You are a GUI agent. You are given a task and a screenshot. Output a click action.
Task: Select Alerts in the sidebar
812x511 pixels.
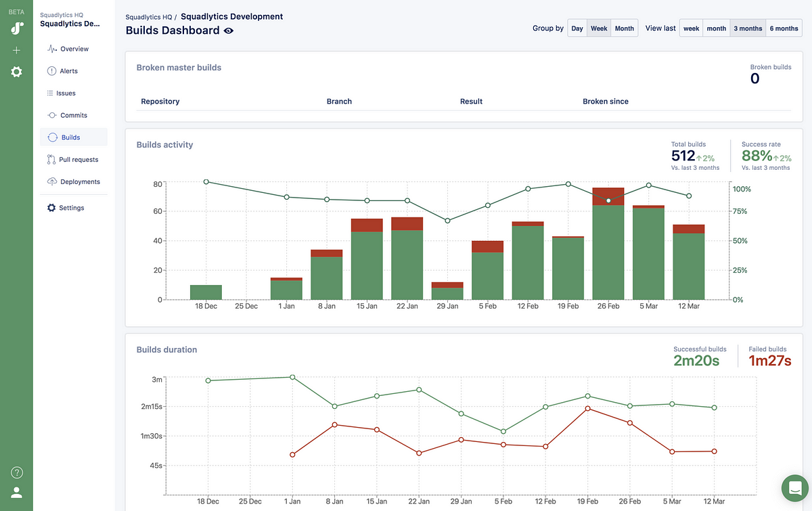click(68, 70)
